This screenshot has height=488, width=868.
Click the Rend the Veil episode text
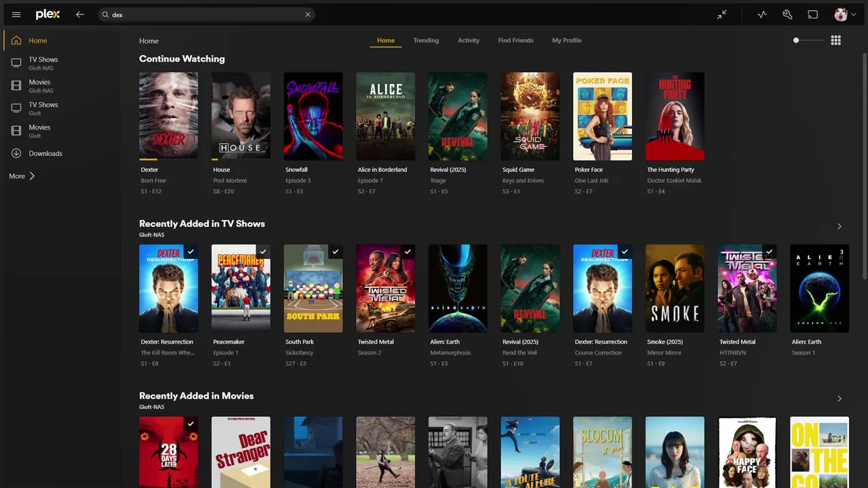point(520,352)
